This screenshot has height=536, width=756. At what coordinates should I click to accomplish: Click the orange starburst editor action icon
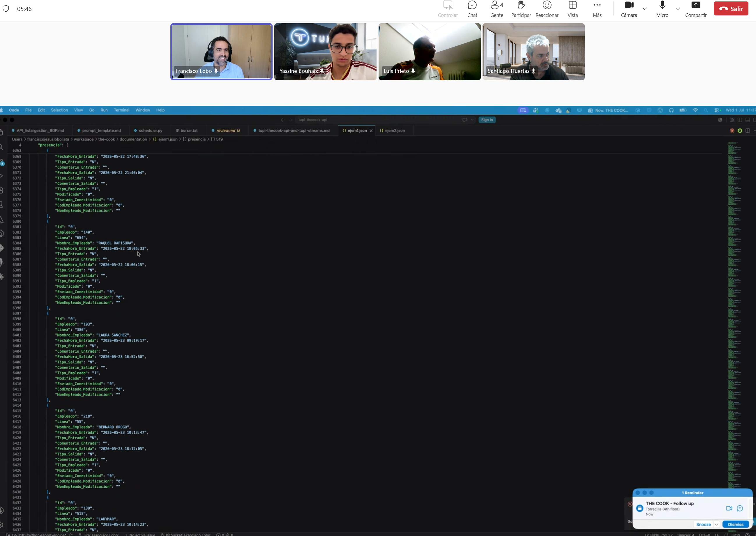pyautogui.click(x=732, y=131)
